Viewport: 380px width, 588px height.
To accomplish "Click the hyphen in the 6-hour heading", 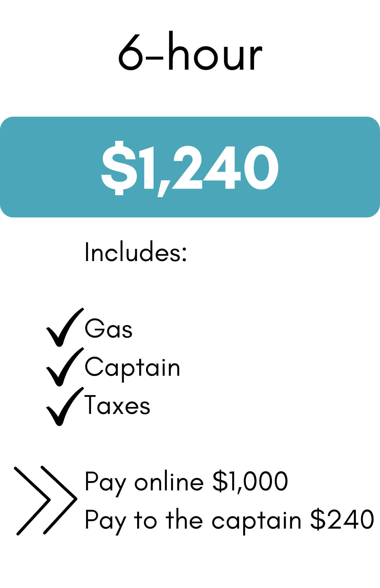I will (x=155, y=58).
